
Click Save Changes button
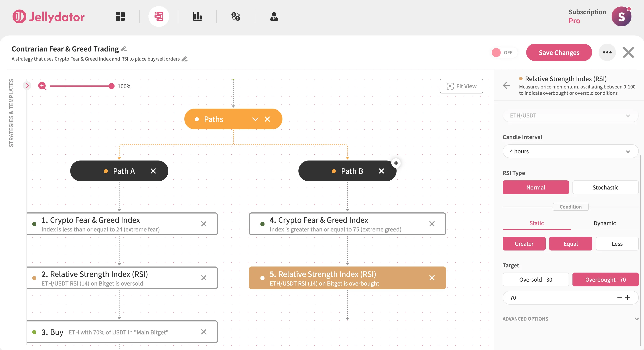(559, 53)
